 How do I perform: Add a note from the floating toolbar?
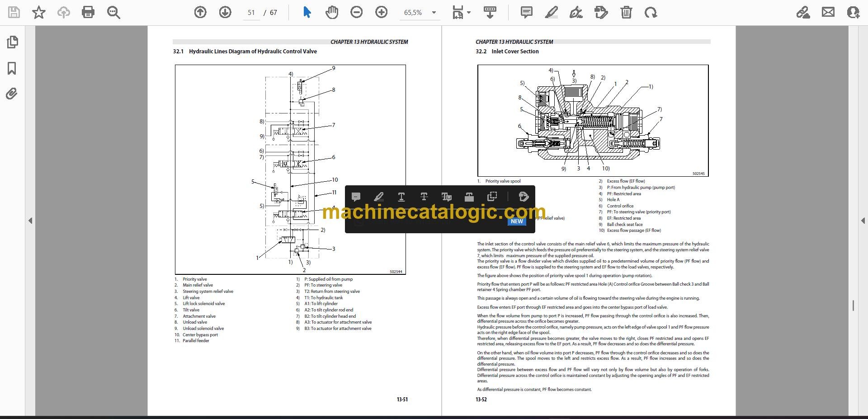tap(356, 197)
